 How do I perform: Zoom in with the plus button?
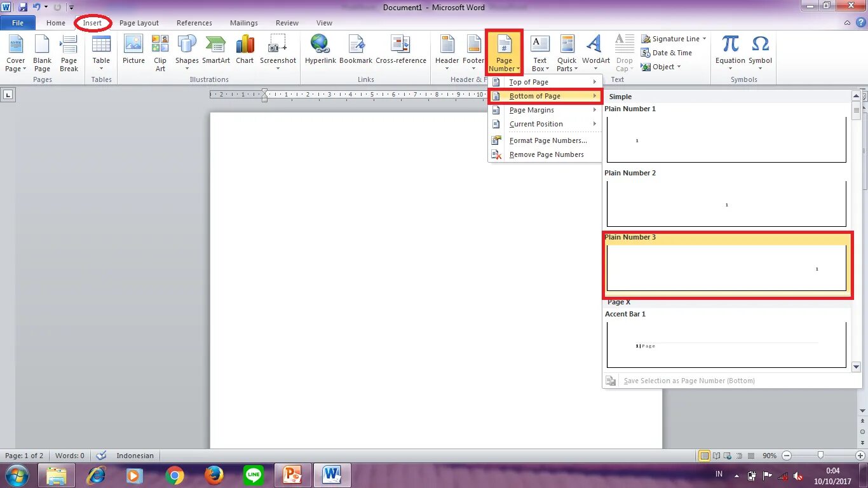pos(860,456)
